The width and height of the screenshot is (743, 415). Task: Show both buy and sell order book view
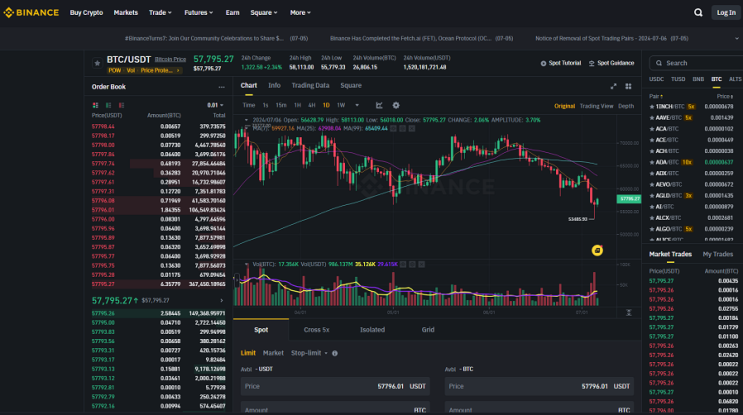coord(95,105)
